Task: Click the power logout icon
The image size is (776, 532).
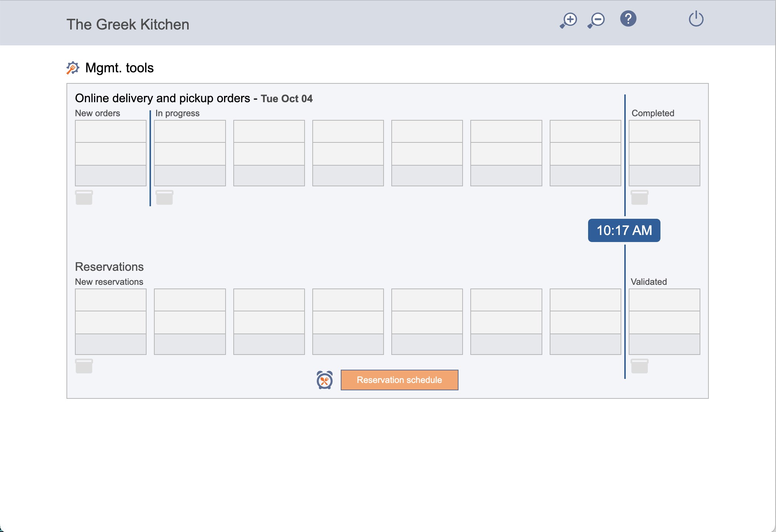Action: tap(696, 19)
